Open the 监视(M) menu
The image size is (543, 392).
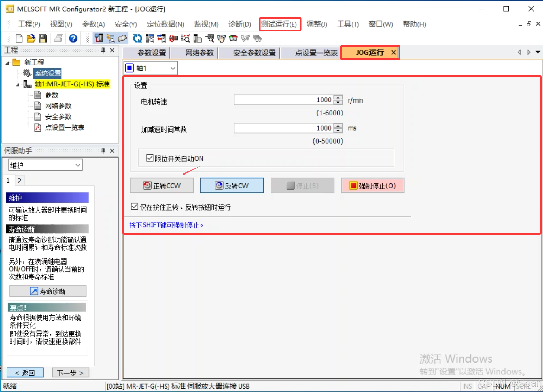(x=206, y=24)
